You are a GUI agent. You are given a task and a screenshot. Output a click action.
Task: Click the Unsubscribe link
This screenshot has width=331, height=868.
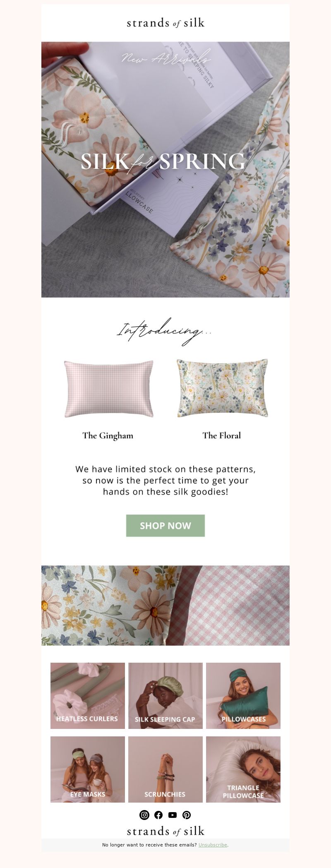point(213,845)
